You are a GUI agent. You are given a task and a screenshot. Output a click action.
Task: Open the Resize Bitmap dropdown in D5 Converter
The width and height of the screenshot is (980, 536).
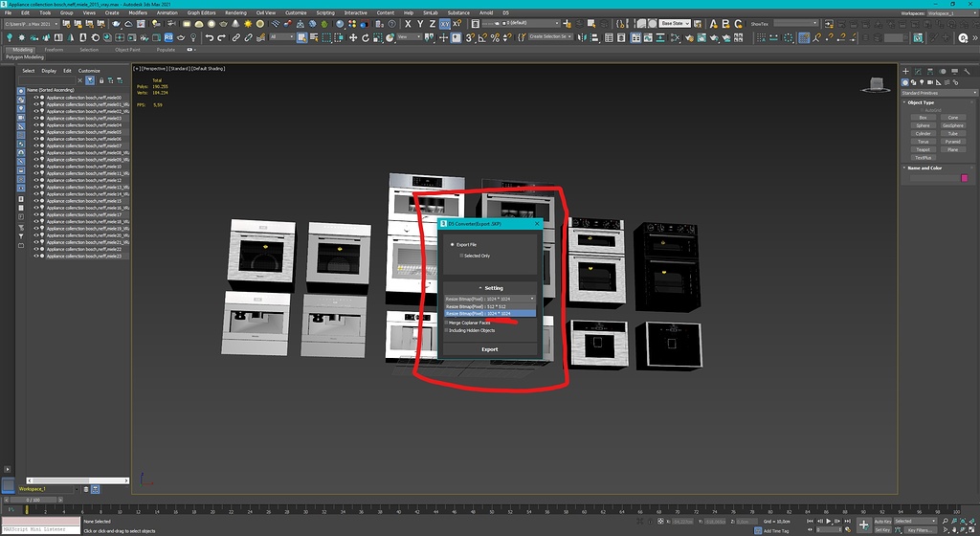click(x=490, y=299)
